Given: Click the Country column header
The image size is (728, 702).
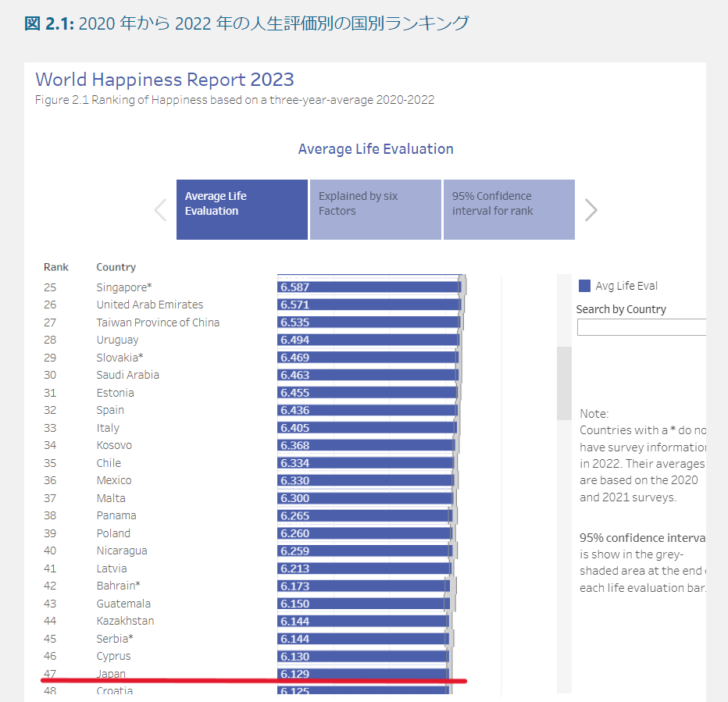Looking at the screenshot, I should click(116, 267).
